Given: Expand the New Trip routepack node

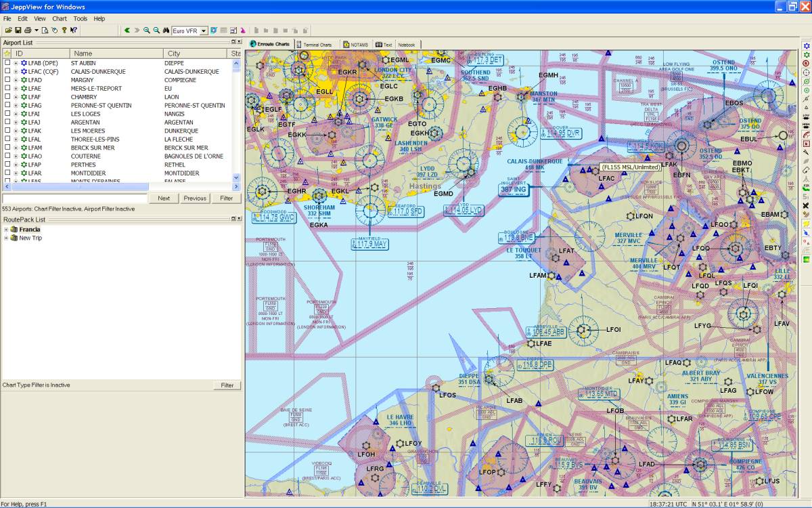Looking at the screenshot, I should (x=6, y=238).
